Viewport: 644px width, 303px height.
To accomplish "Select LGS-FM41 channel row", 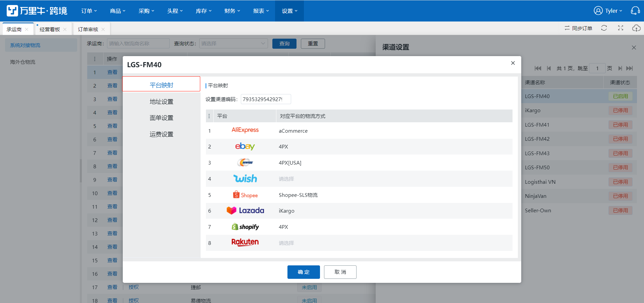I will (x=579, y=125).
